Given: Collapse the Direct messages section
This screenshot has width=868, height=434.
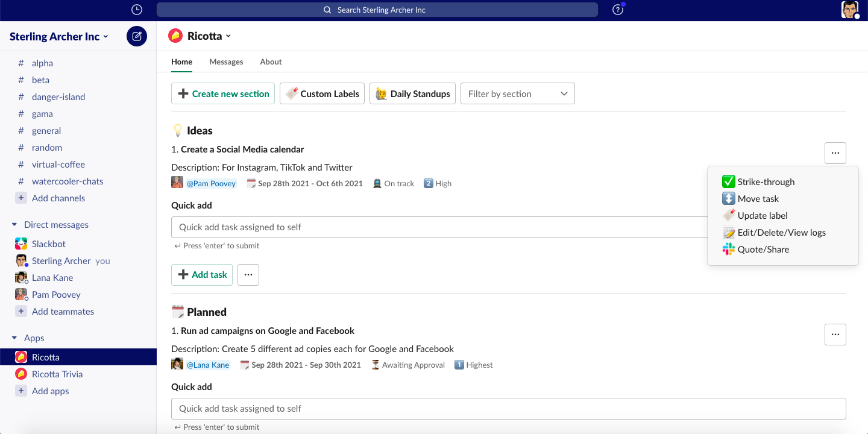Looking at the screenshot, I should tap(13, 224).
